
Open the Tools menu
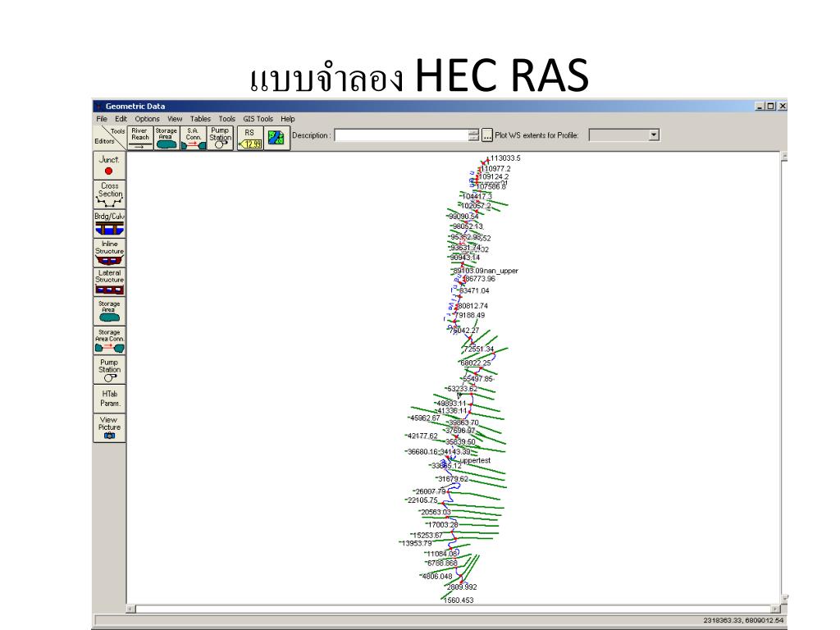pos(226,119)
